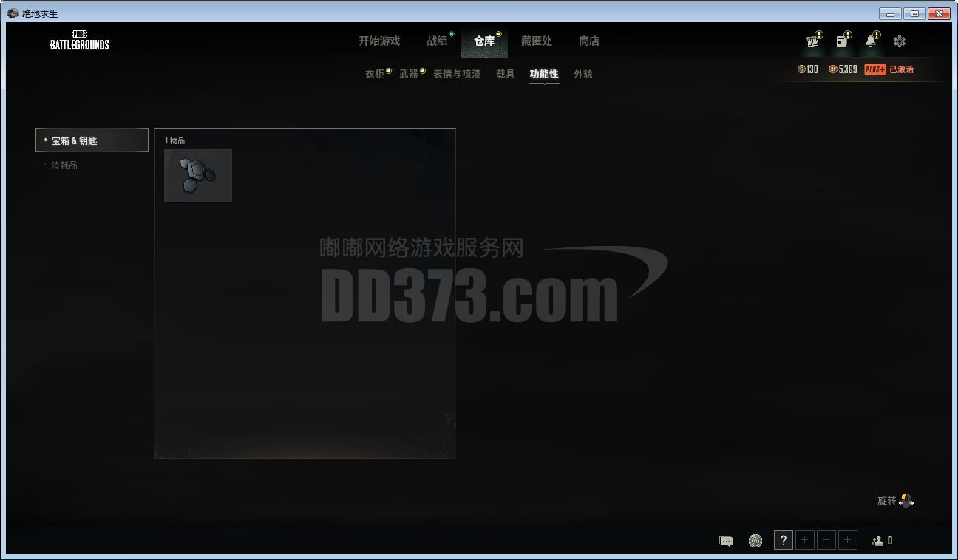Select 宝箱 & 钥匙 category in sidebar
The height and width of the screenshot is (560, 958).
tap(92, 140)
